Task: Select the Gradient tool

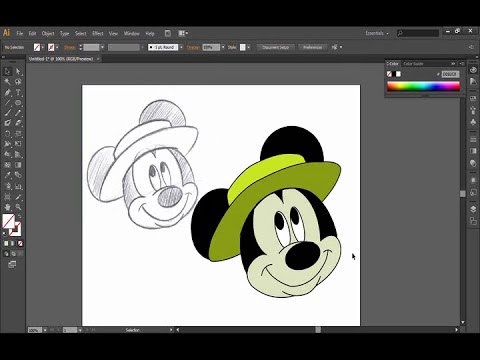Action: [x=18, y=165]
